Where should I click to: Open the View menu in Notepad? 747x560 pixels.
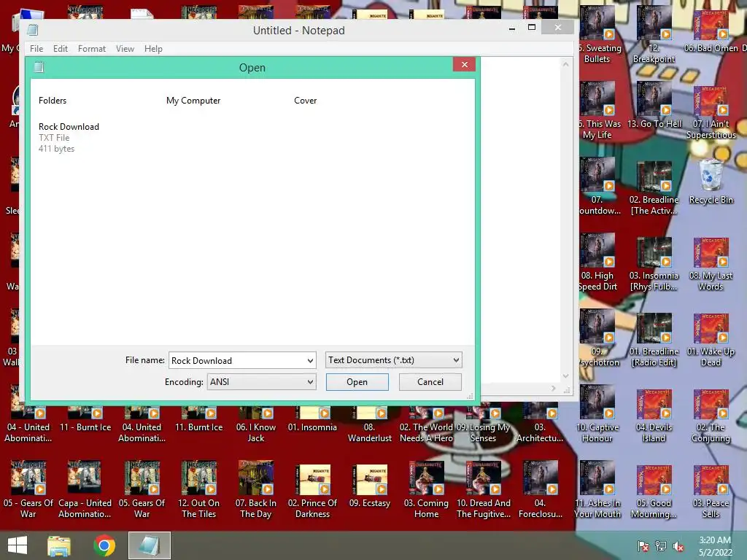pos(125,49)
